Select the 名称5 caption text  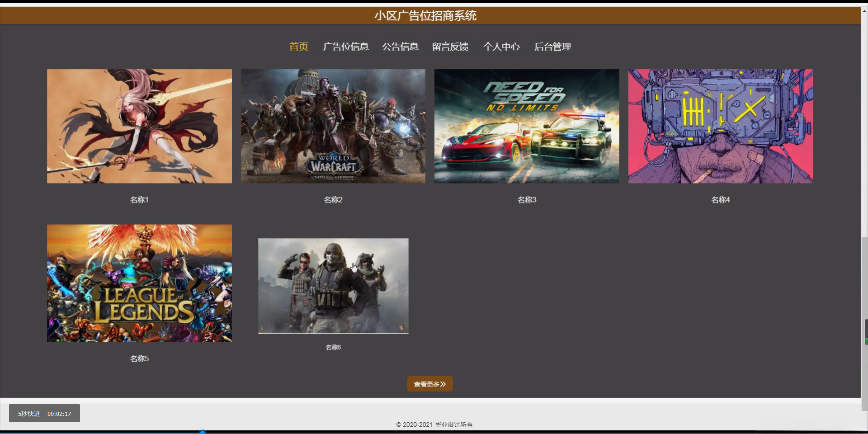[139, 359]
